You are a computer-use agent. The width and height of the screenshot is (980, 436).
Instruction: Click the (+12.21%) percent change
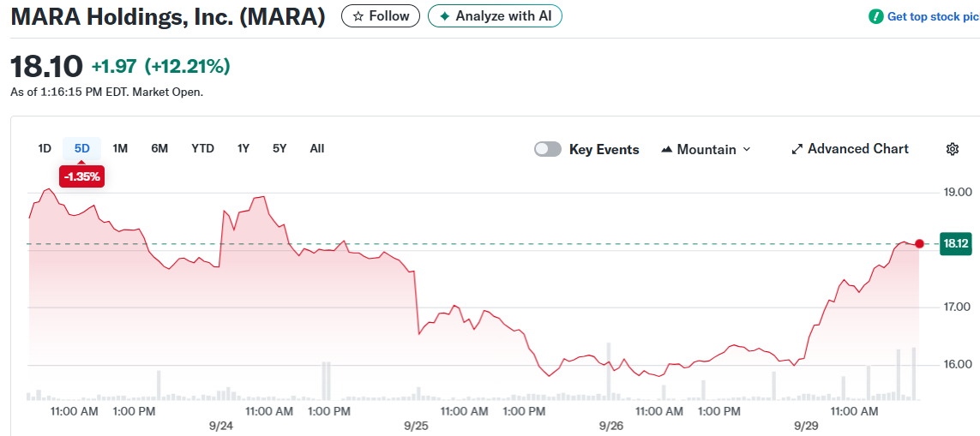187,66
